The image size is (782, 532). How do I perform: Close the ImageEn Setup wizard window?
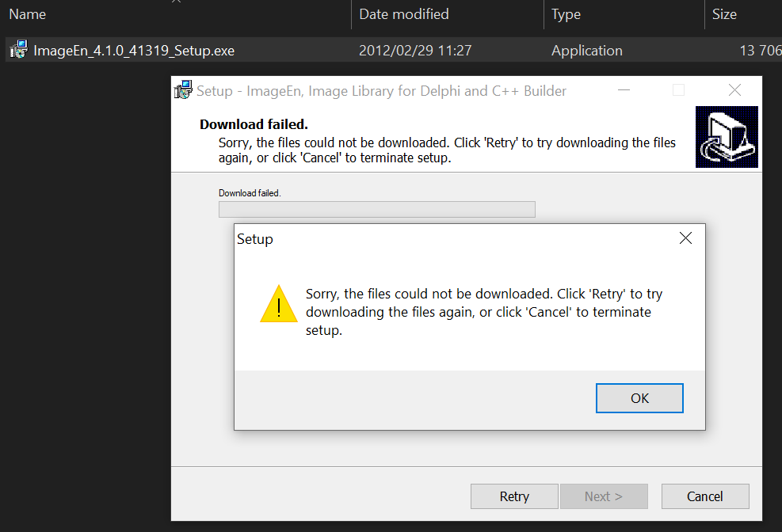tap(734, 90)
